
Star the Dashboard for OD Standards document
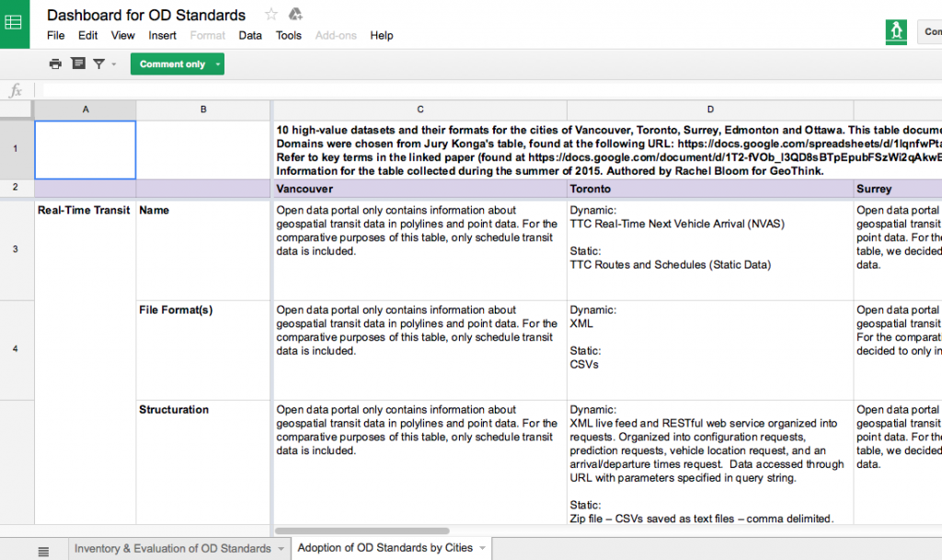(271, 15)
